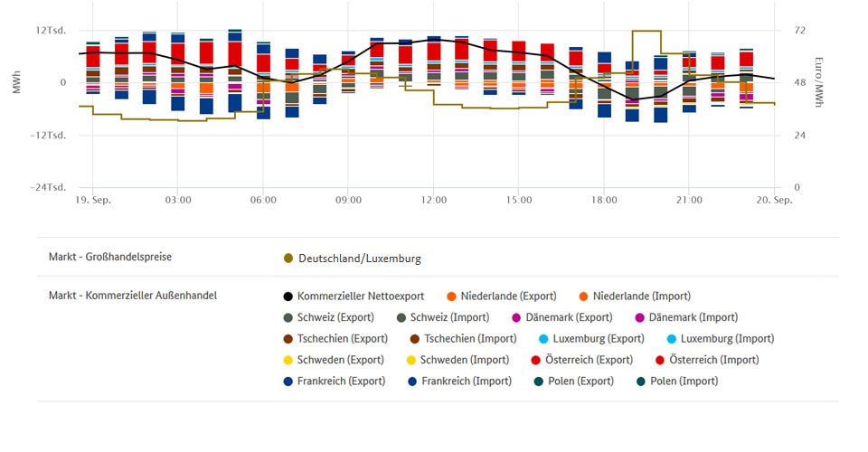Click the 21:00 x-axis label
The image size is (868, 452).
[689, 201]
